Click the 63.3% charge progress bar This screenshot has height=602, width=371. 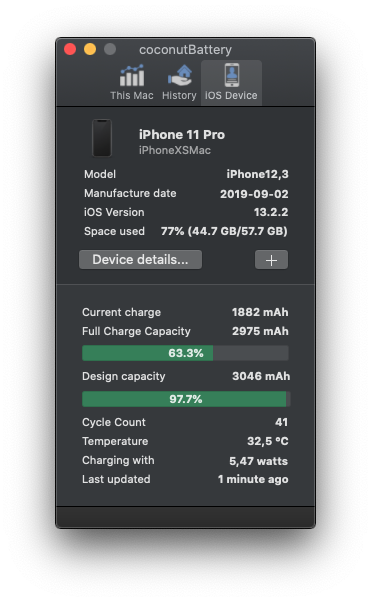point(185,353)
